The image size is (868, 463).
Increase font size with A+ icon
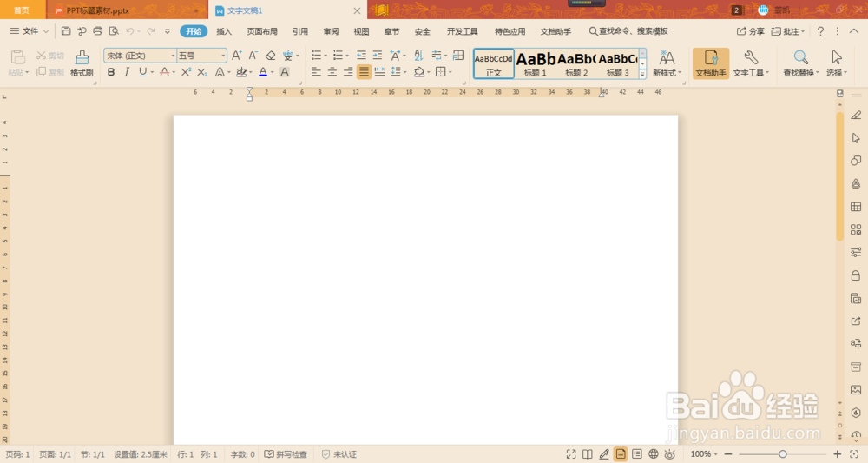pyautogui.click(x=236, y=56)
